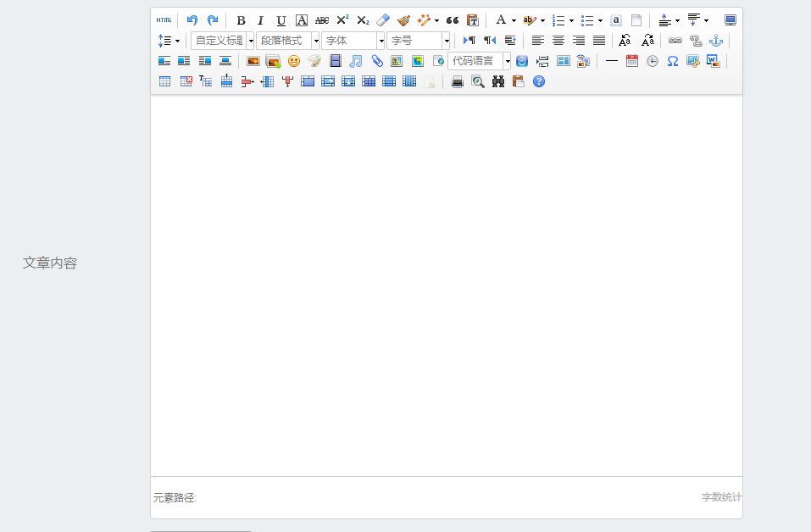811x532 pixels.
Task: Open the font color picker arrow
Action: pyautogui.click(x=514, y=20)
